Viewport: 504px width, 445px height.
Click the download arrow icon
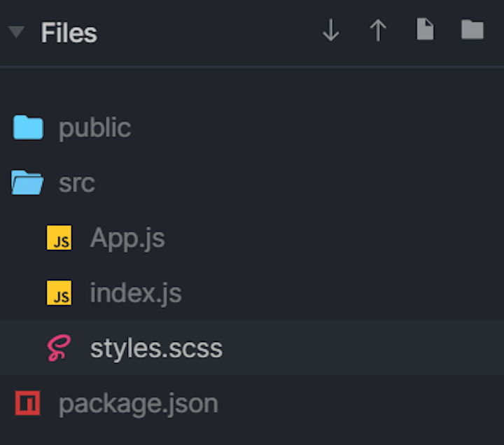point(330,30)
